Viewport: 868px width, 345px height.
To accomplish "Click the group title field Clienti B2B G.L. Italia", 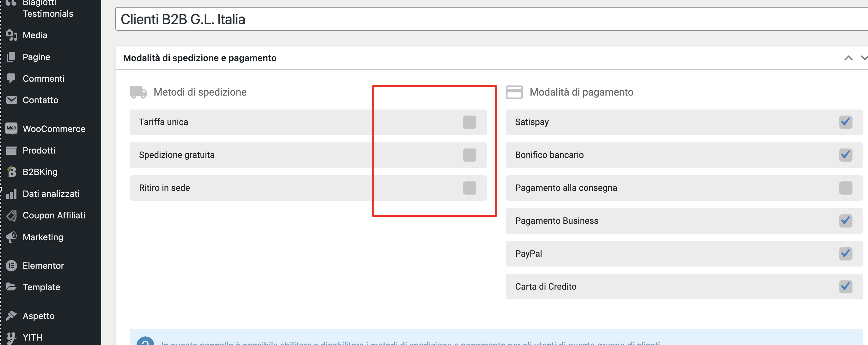I will point(492,19).
